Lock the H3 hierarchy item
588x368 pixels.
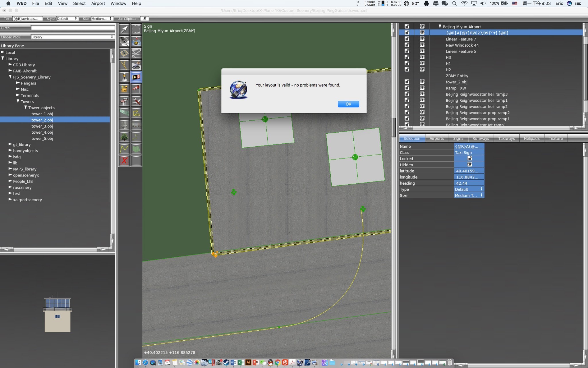(407, 57)
